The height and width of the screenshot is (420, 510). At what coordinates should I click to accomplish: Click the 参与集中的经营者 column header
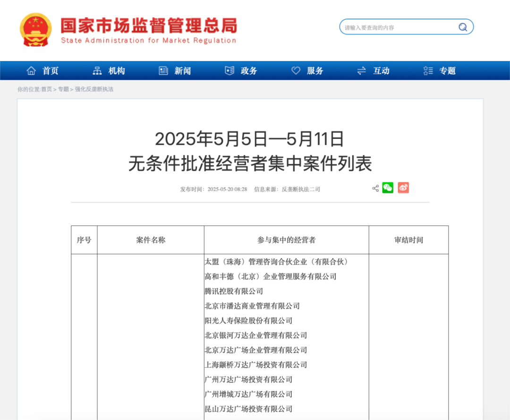pos(287,240)
